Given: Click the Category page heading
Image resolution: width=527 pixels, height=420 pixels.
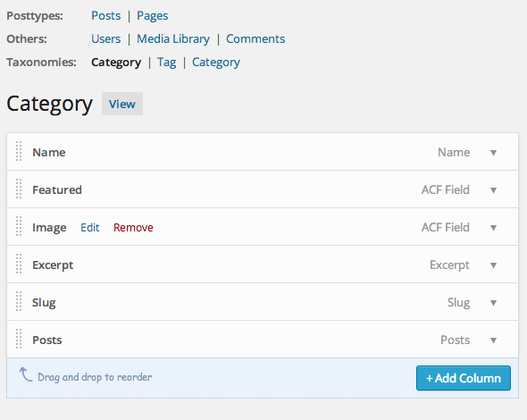Looking at the screenshot, I should [x=49, y=105].
